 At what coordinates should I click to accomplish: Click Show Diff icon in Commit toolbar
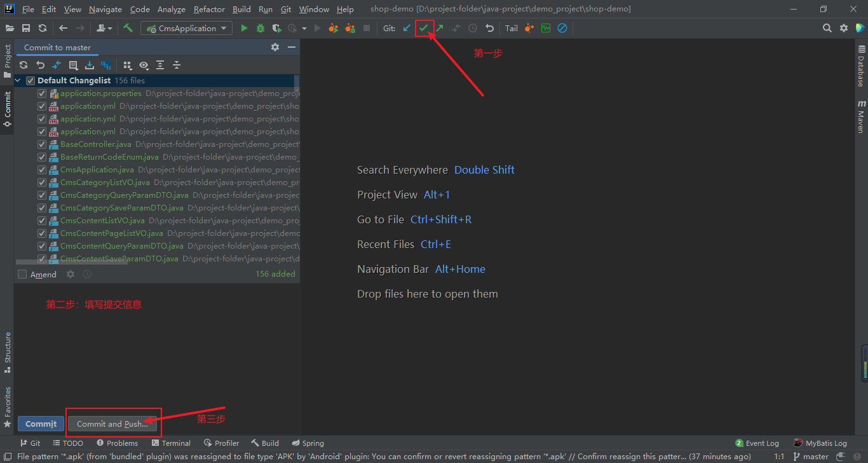[x=57, y=65]
